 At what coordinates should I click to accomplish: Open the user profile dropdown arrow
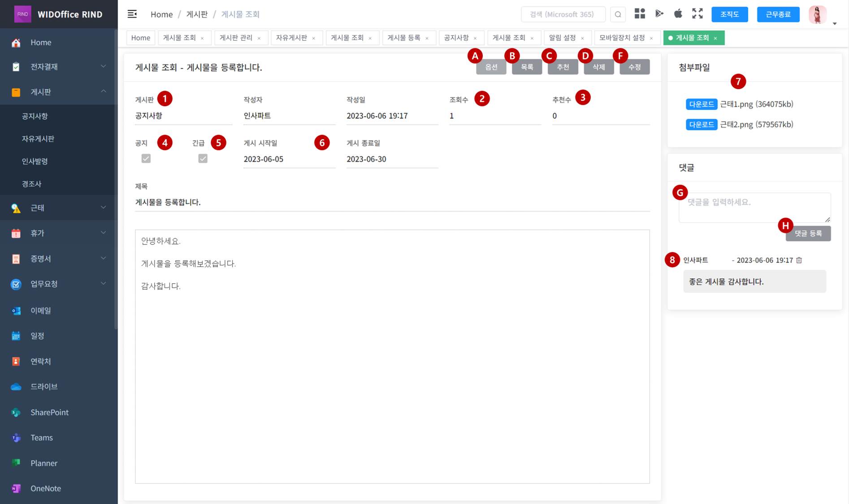[835, 23]
